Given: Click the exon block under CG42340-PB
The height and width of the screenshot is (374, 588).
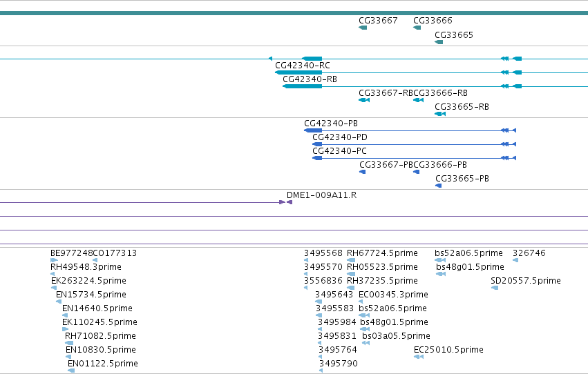Looking at the screenshot, I should pos(313,130).
